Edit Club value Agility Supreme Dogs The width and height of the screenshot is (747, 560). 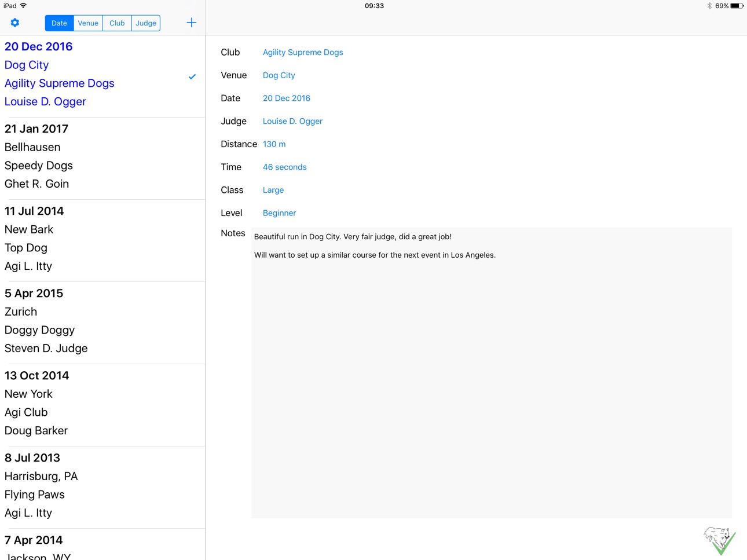[303, 52]
